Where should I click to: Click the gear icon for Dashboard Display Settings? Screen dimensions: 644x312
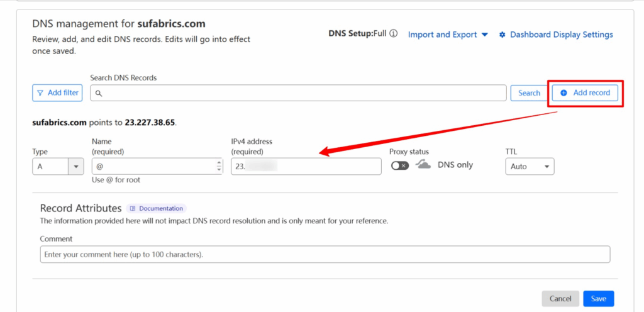click(x=502, y=35)
